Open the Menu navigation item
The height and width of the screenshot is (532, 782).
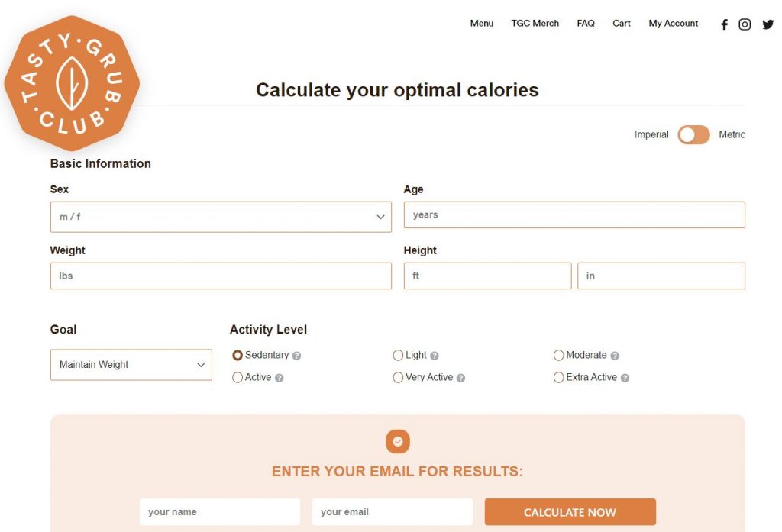coord(482,24)
